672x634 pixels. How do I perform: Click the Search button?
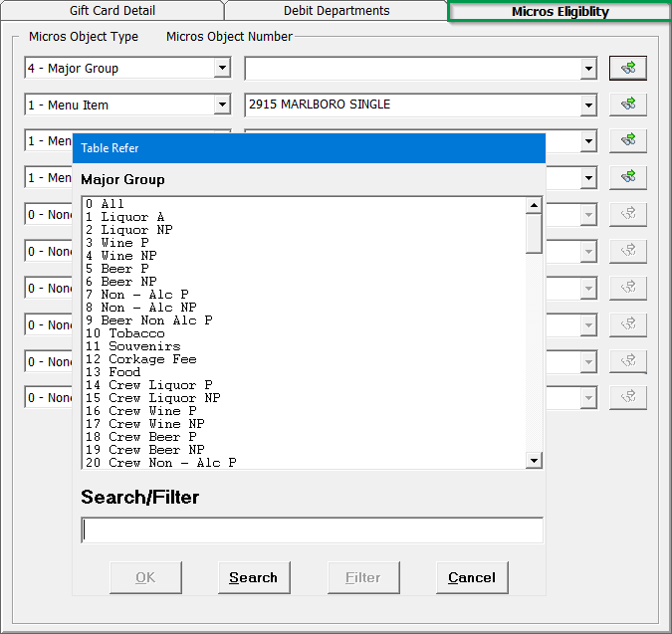point(254,577)
